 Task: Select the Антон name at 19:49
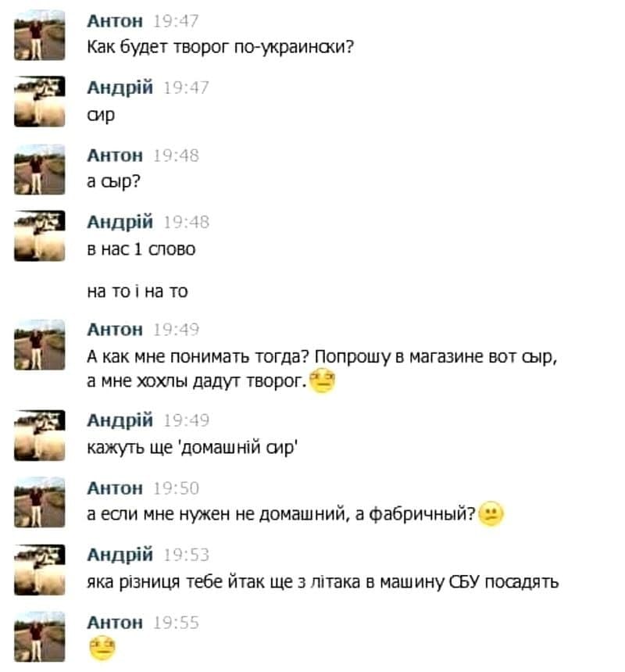pos(115,330)
